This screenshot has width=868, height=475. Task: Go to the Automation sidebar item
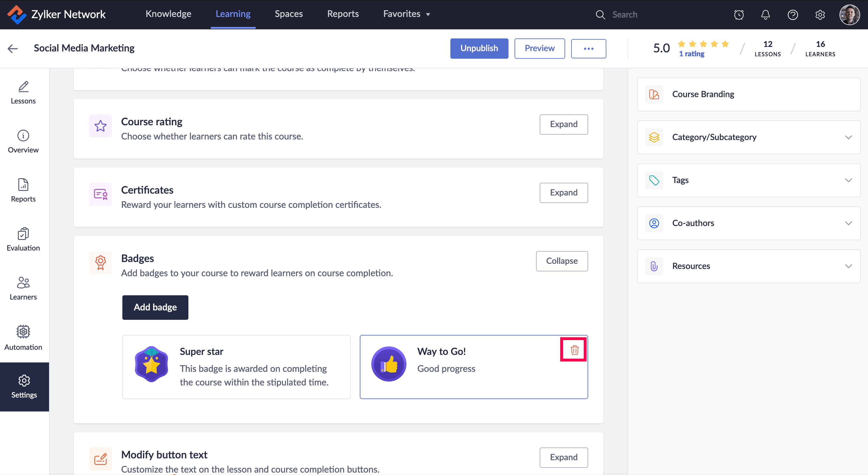(23, 338)
